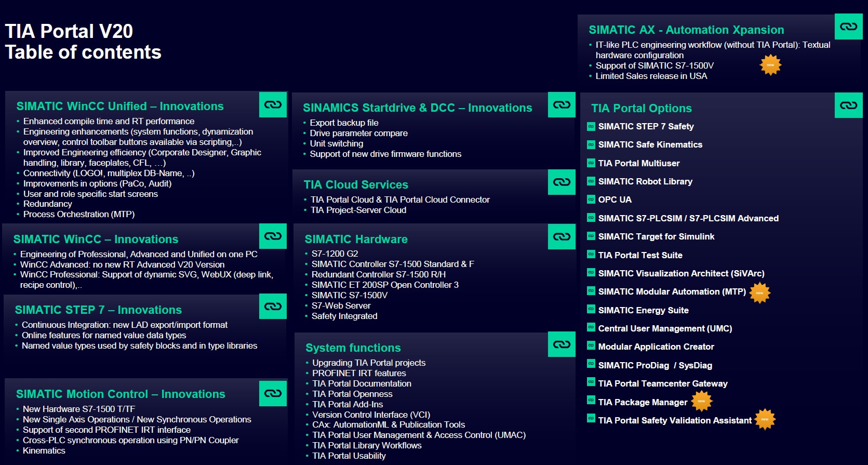Open SIMATIC STEP 7 Safety option

[646, 126]
